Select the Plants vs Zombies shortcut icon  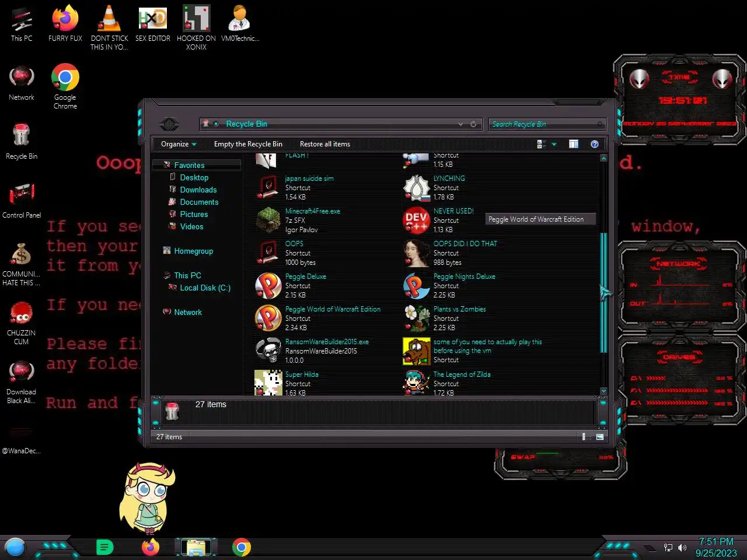tap(417, 318)
